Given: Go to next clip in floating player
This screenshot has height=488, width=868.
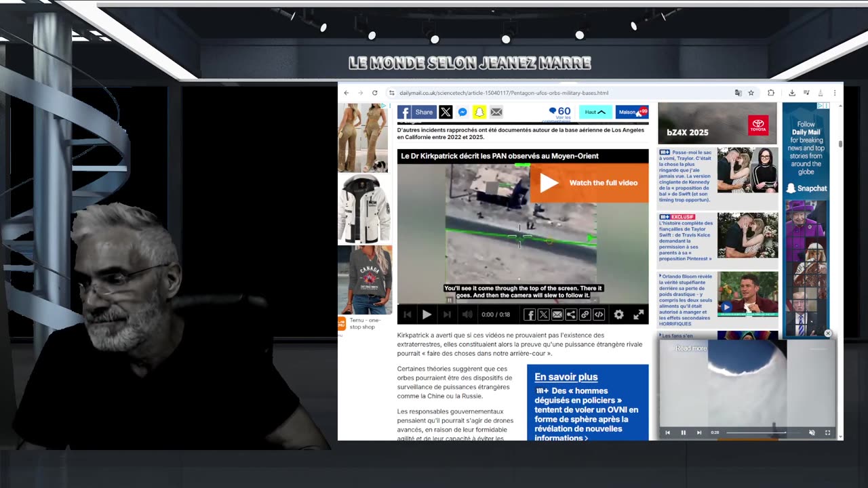Looking at the screenshot, I should 699,432.
